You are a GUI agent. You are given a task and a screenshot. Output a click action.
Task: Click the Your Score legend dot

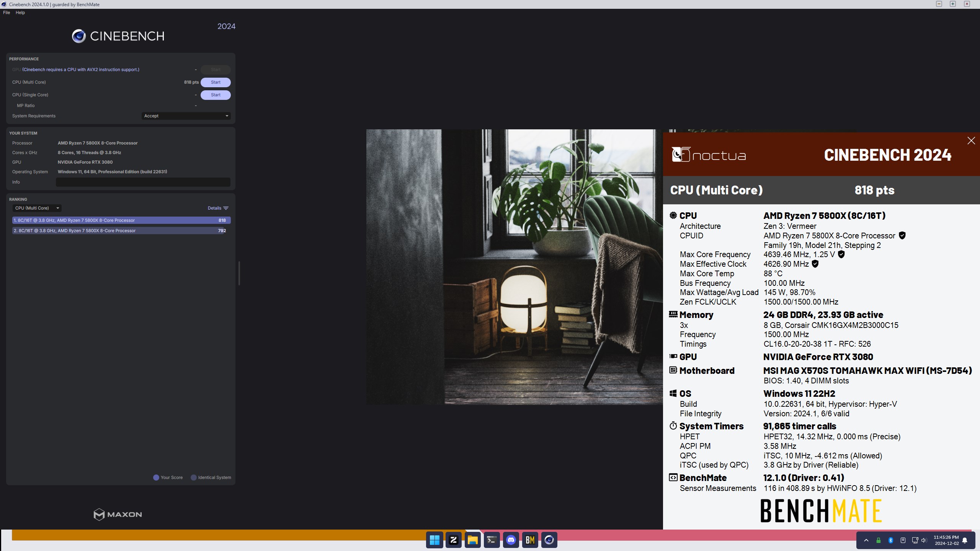pos(156,478)
